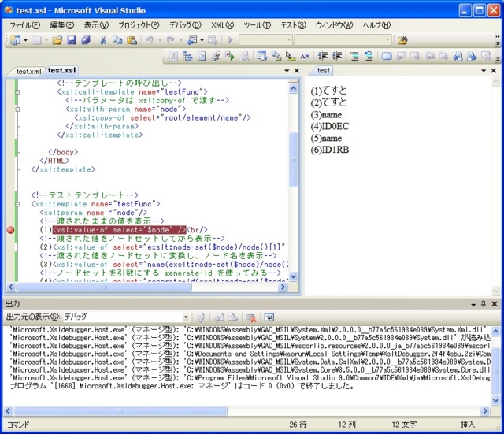Viewport: 504px width, 434px height.
Task: Click the Paste clipboard icon
Action: point(132,40)
